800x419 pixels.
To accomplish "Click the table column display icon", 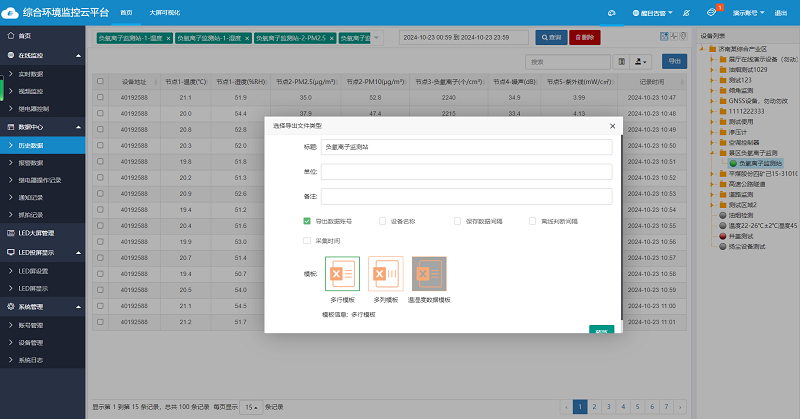I will [622, 62].
